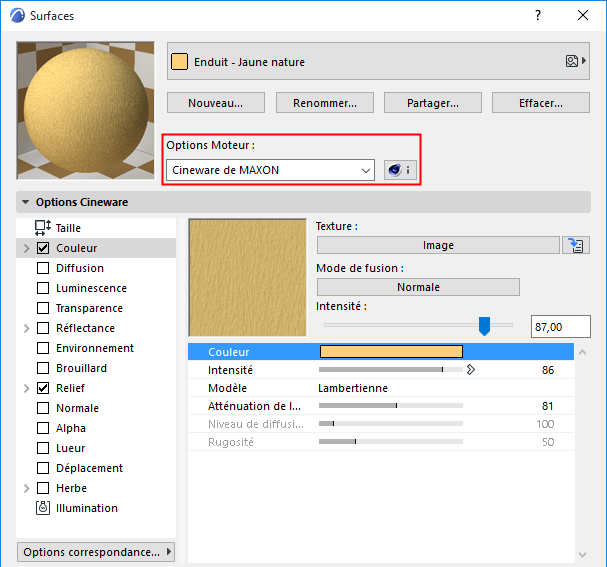Tick the Déplacement checkbox
Viewport: 607px width, 567px height.
(x=43, y=468)
